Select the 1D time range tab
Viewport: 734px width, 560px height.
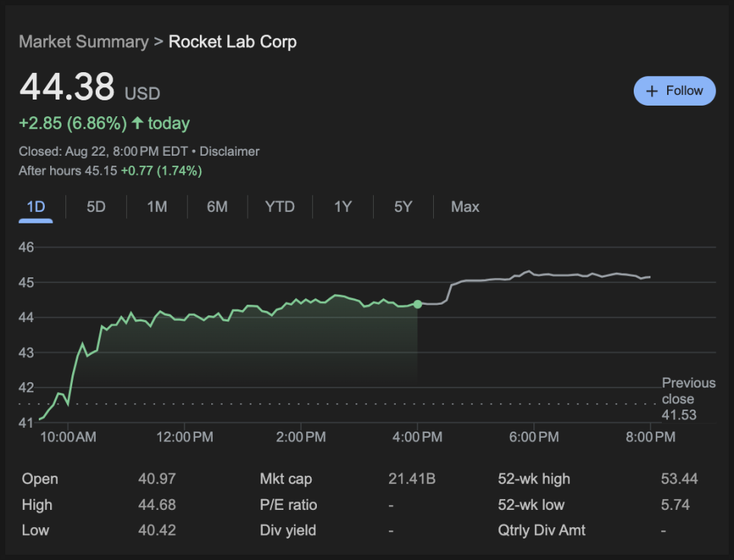(x=36, y=207)
